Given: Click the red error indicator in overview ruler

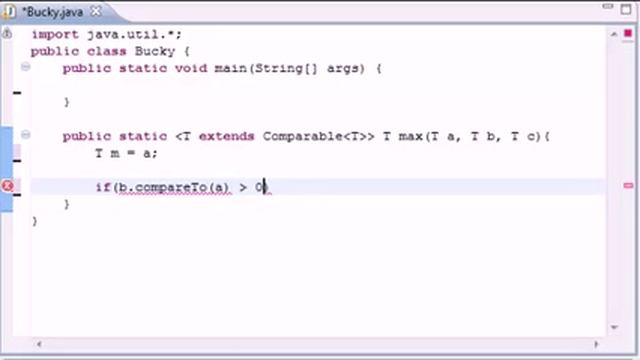Looking at the screenshot, I should 628,33.
